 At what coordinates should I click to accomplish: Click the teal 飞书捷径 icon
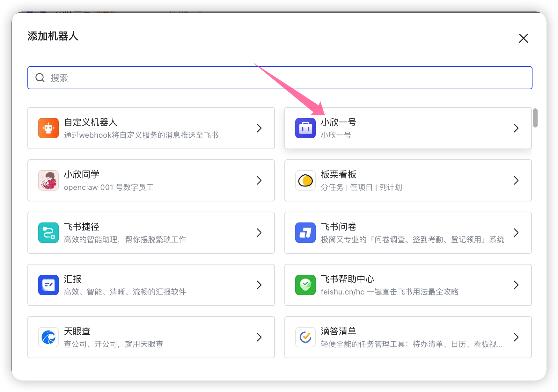tap(48, 233)
